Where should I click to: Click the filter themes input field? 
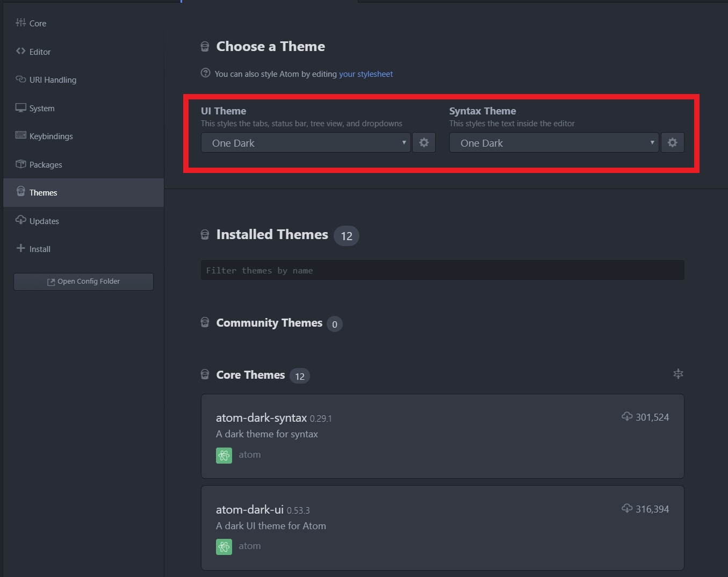pyautogui.click(x=442, y=270)
